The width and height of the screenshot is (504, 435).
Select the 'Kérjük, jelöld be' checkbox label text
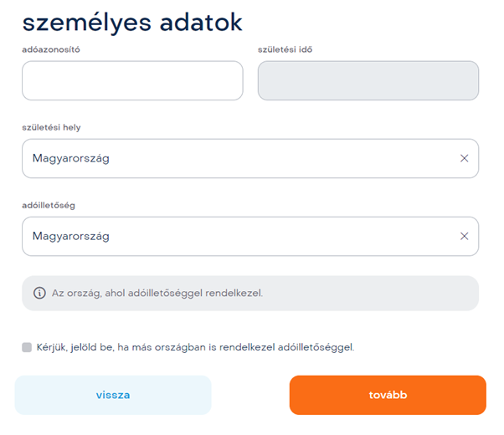pyautogui.click(x=195, y=347)
